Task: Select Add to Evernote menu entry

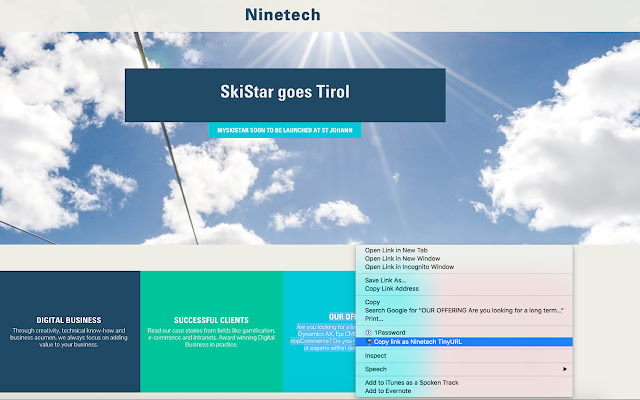Action: 464,391
